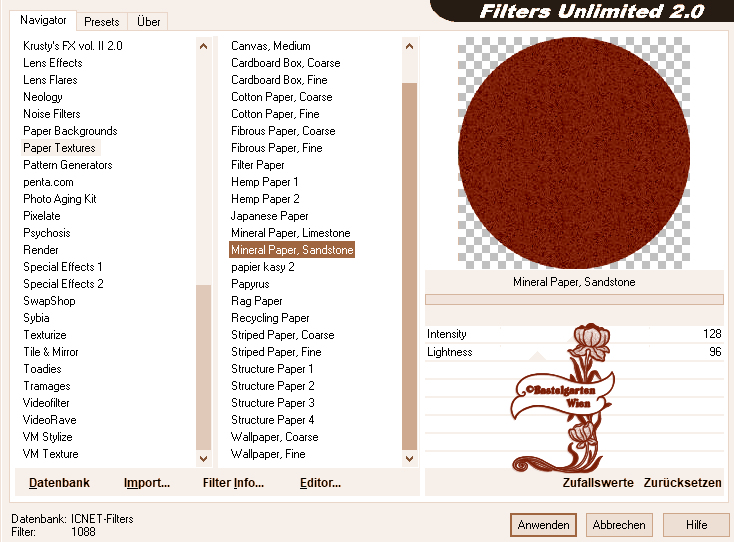Screen dimensions: 734x542
Task: Choose Striped Paper, Fine filter
Action: coord(276,352)
